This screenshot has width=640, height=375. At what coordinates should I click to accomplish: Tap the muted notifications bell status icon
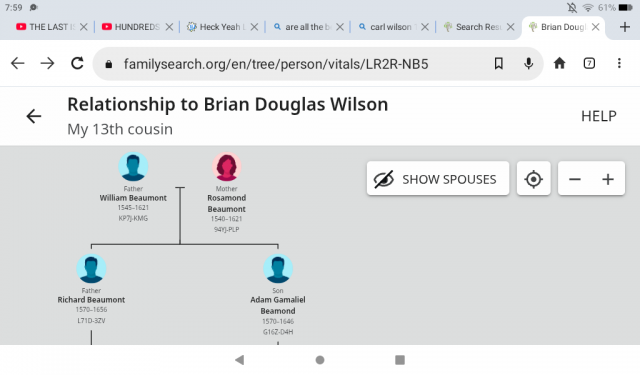click(572, 7)
